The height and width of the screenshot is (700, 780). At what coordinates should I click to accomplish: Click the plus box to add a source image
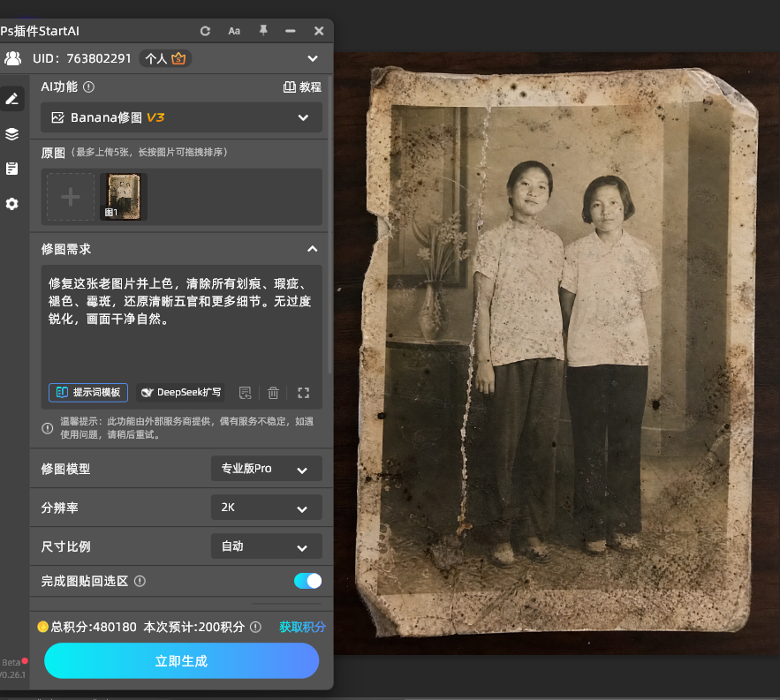pyautogui.click(x=71, y=197)
